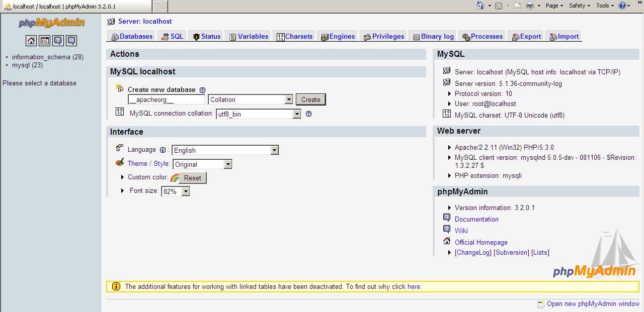The image size is (644, 312).
Task: Click the Wiki help icon
Action: [x=447, y=229]
